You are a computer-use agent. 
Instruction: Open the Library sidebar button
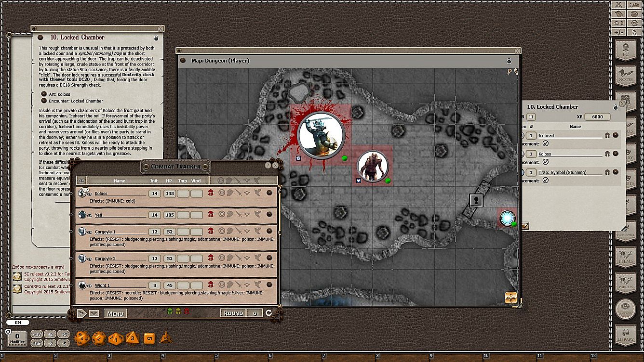pos(625,336)
